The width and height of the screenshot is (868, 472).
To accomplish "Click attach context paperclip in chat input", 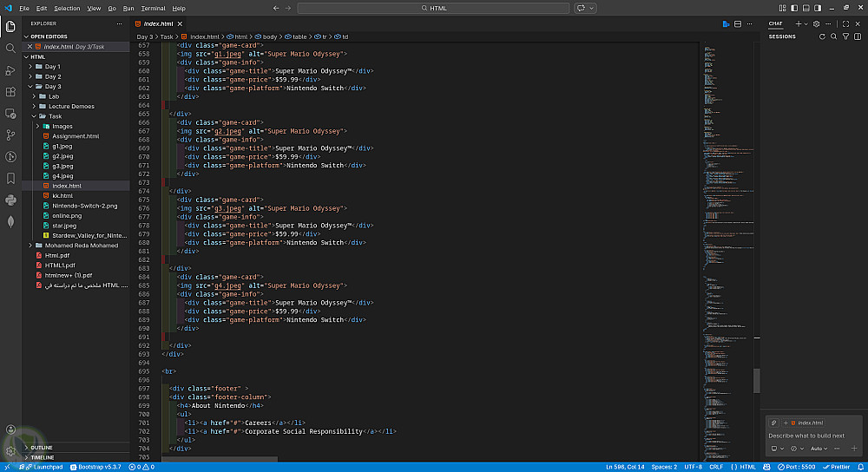I will (x=774, y=423).
